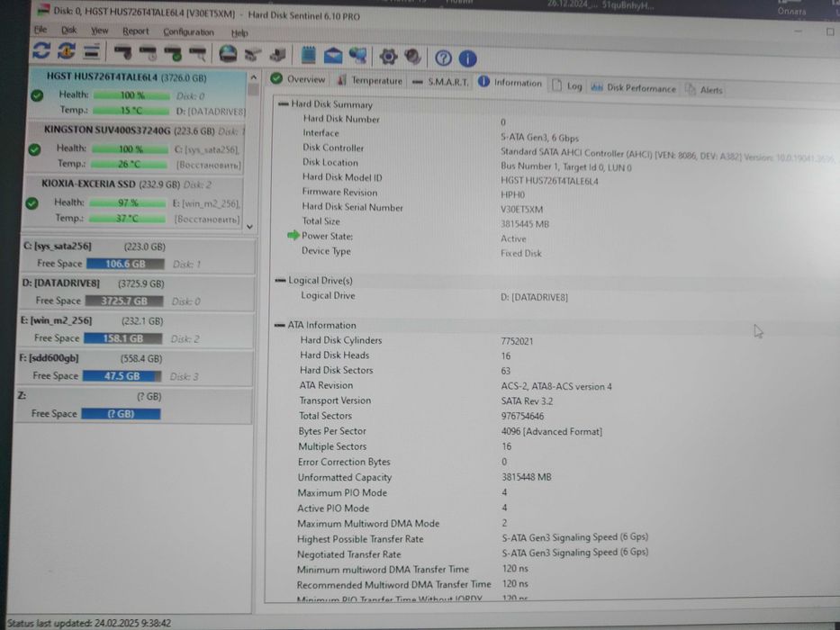Click the firmware revision value HPH0
Image resolution: width=840 pixels, height=630 pixels.
click(x=512, y=195)
